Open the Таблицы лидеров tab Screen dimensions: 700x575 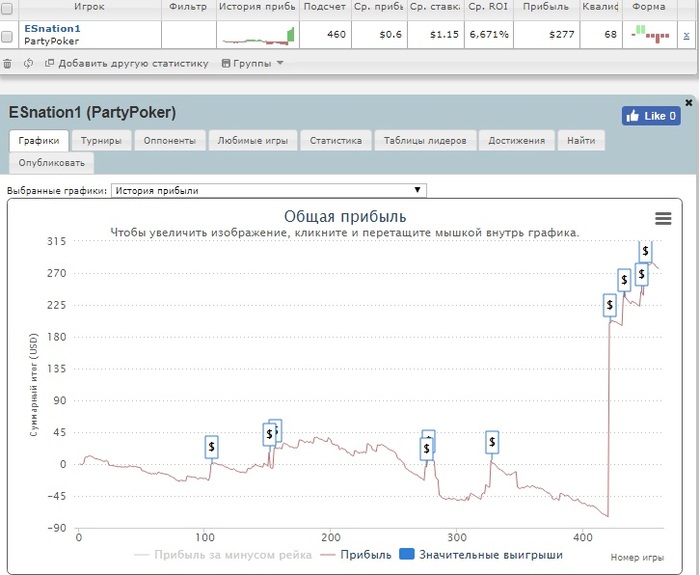(425, 141)
